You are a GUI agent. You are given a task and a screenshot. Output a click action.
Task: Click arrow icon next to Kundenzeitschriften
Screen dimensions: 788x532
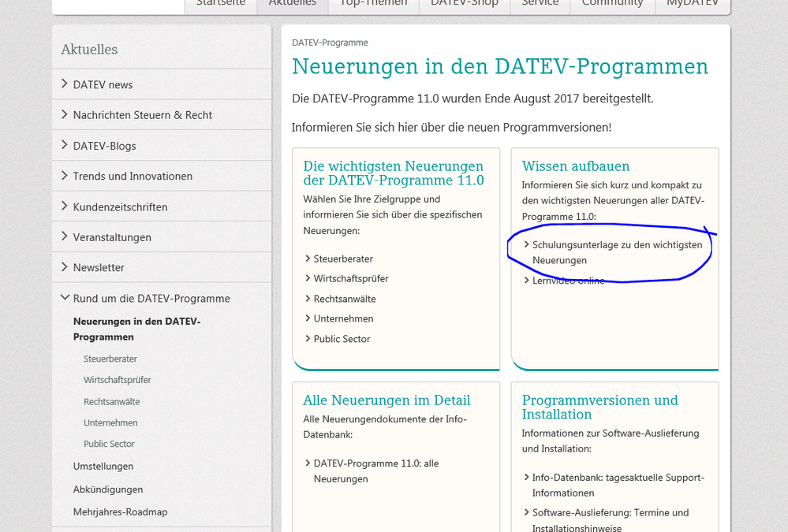(x=65, y=206)
